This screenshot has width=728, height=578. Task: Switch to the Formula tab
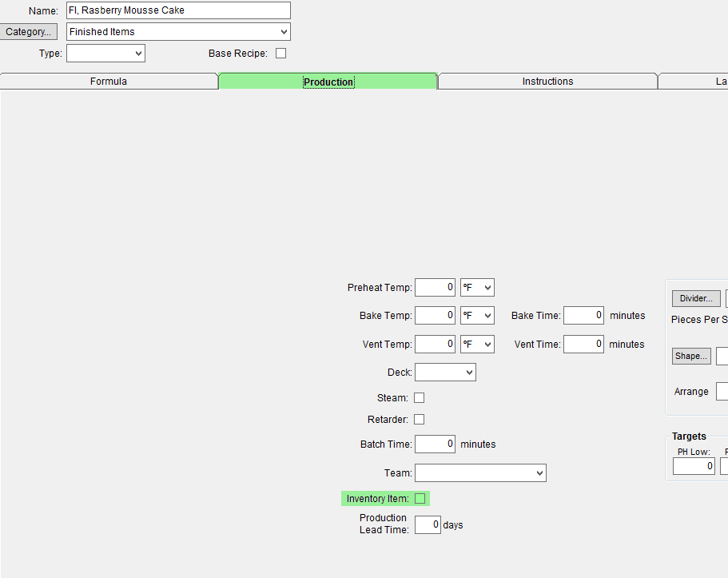click(x=109, y=82)
